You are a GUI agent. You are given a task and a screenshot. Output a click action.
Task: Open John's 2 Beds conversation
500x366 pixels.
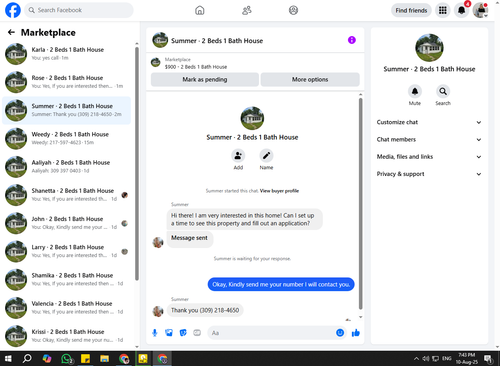[67, 223]
